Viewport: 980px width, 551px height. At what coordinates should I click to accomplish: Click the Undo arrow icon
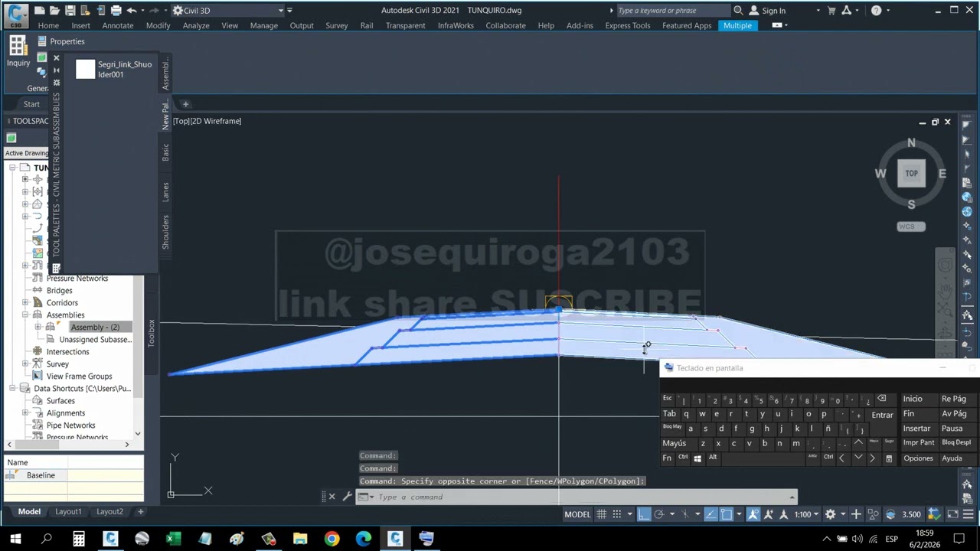[x=131, y=11]
